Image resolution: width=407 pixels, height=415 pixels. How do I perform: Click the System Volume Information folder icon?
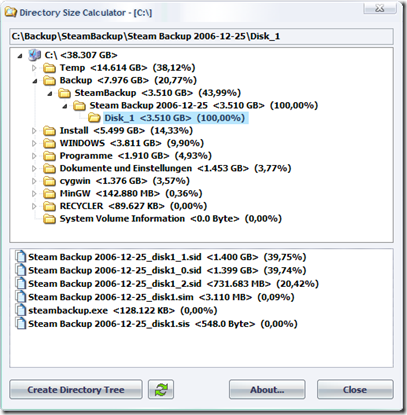pyautogui.click(x=49, y=219)
